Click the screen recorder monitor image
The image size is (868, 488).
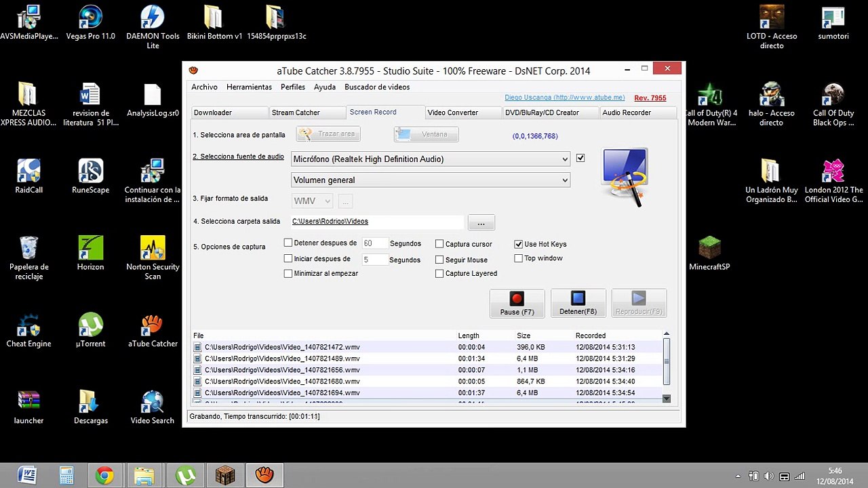(625, 177)
